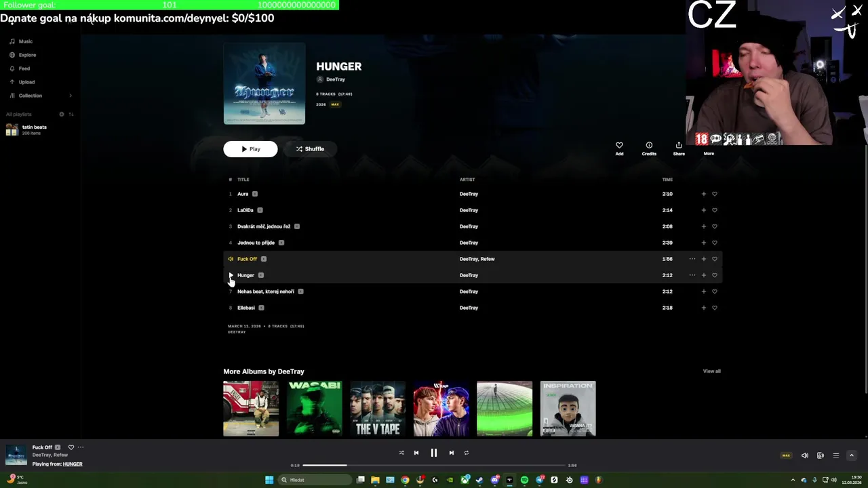Screen dimensions: 868x488
Task: Open Collection in the sidebar
Action: 26,96
